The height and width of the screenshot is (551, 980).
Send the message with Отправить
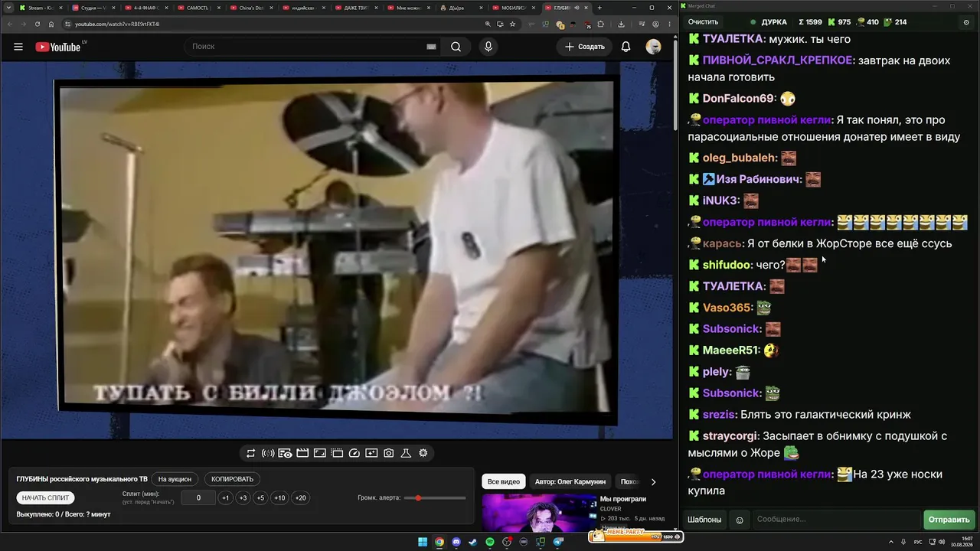(x=949, y=520)
